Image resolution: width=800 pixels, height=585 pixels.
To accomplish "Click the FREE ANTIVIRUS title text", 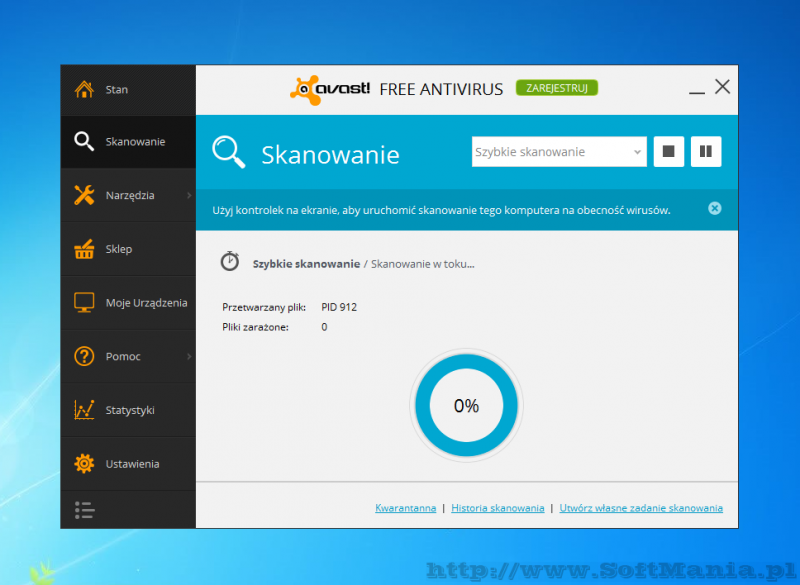I will point(441,89).
